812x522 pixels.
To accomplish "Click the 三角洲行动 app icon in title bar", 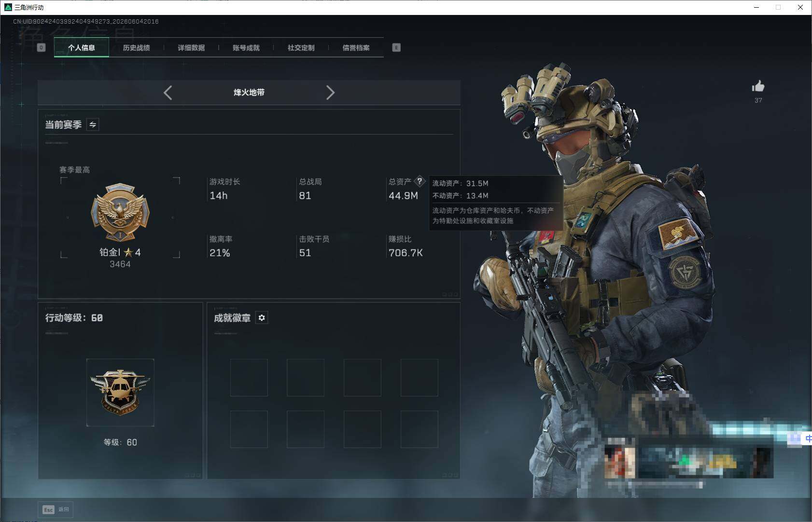I will (8, 7).
